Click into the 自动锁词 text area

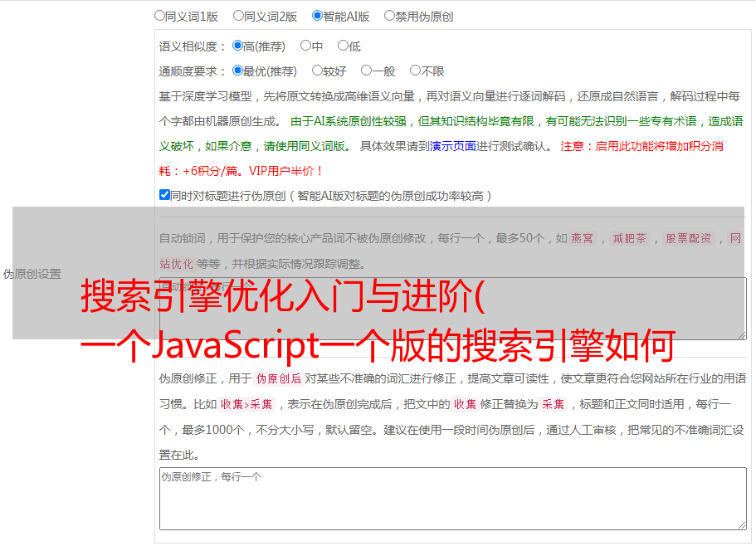point(453,309)
